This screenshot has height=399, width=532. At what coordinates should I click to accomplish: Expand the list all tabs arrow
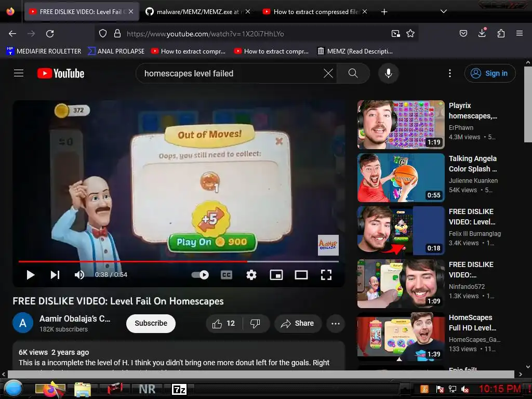pos(443,11)
